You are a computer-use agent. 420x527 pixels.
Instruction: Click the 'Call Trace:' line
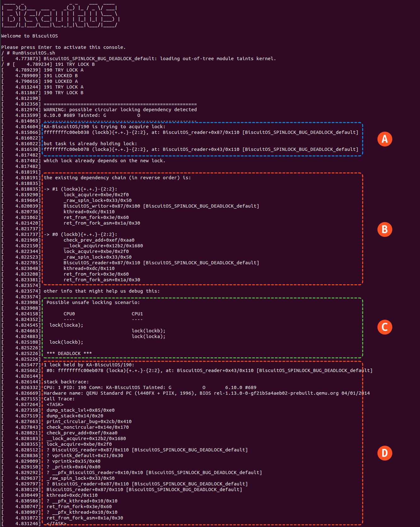tap(59, 399)
